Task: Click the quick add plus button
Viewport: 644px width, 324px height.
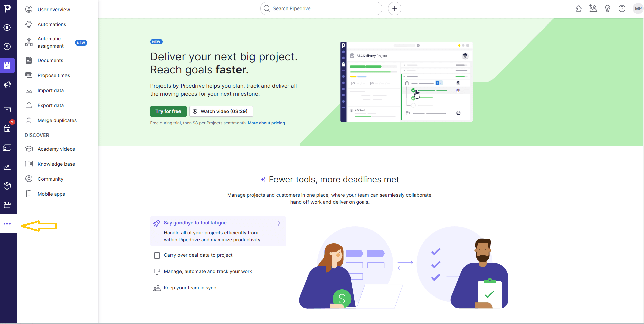Action: click(395, 8)
